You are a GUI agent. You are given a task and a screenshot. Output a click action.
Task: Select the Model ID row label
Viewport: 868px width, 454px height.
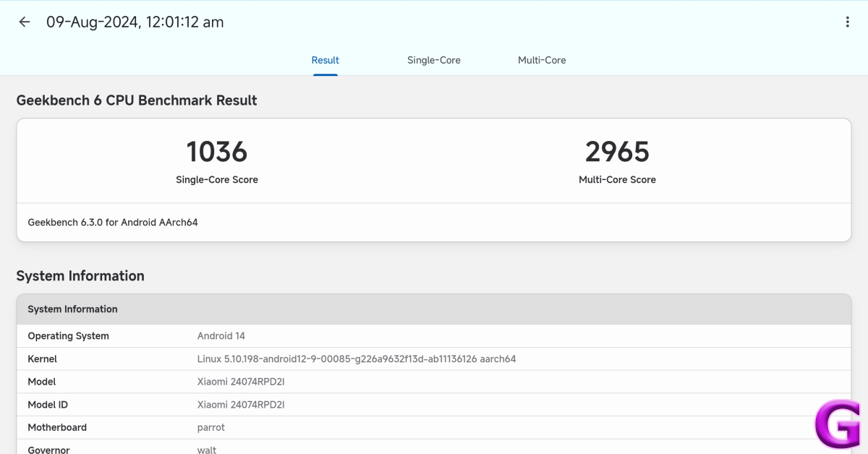(48, 405)
